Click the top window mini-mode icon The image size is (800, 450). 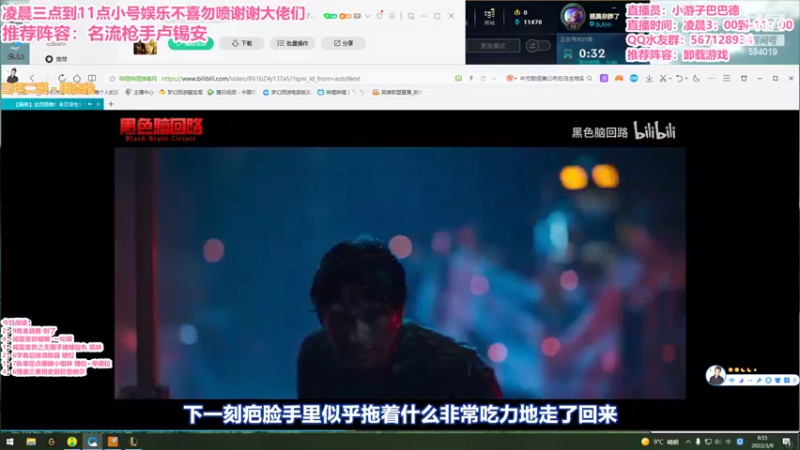[411, 16]
